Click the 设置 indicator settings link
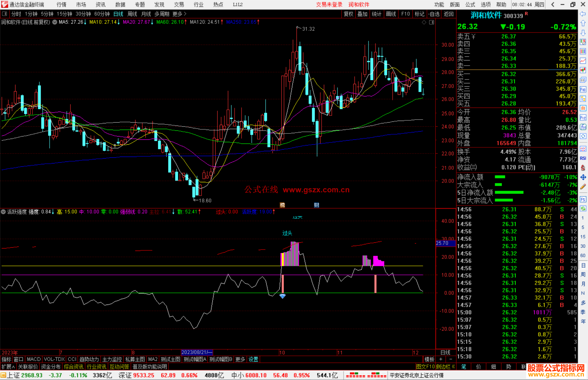This screenshot has width=588, height=380. coord(253,359)
